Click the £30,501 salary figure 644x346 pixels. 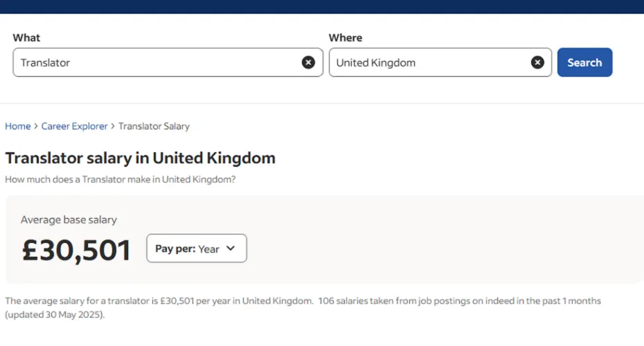[x=76, y=250]
